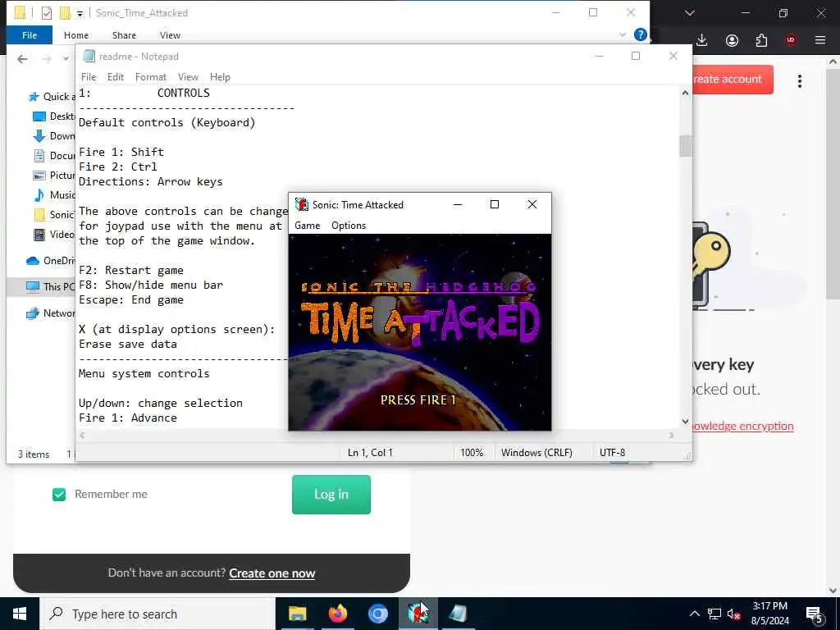Image resolution: width=840 pixels, height=630 pixels.
Task: Select OneDrive in Explorer sidebar
Action: tap(51, 261)
